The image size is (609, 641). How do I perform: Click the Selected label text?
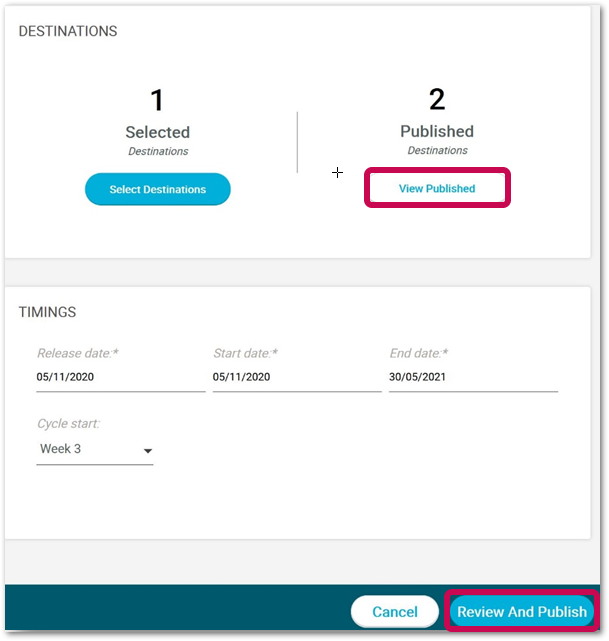158,132
